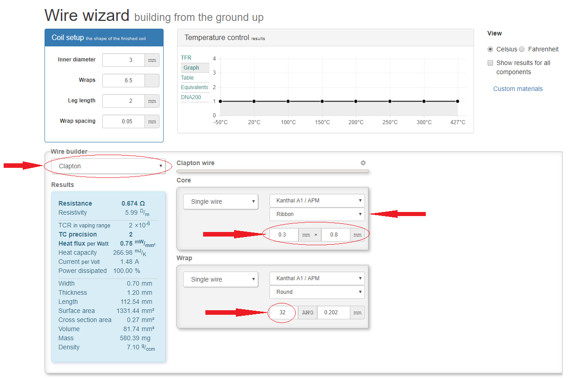
Task: Click the Inner diameter input field
Action: click(124, 60)
